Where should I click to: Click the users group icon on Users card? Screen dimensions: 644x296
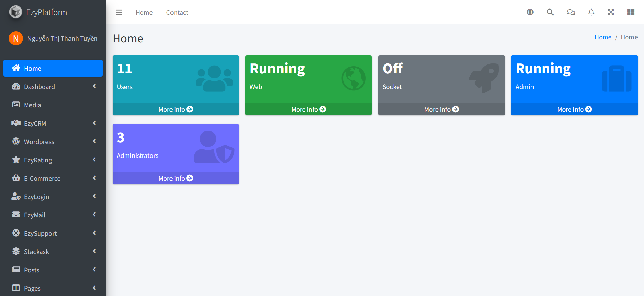[x=214, y=78]
